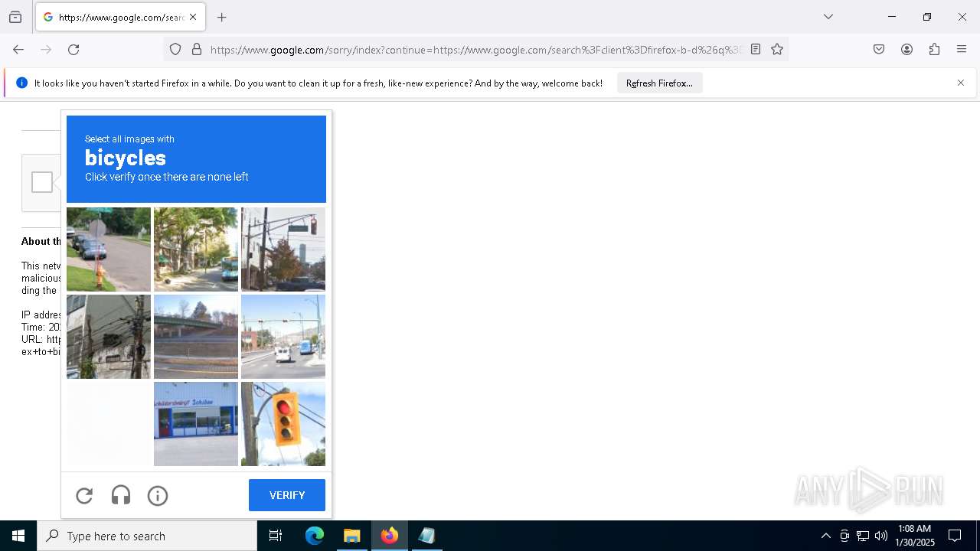Open Firefox View recent browsing icon
Image resolution: width=980 pixels, height=551 pixels.
pos(15,17)
